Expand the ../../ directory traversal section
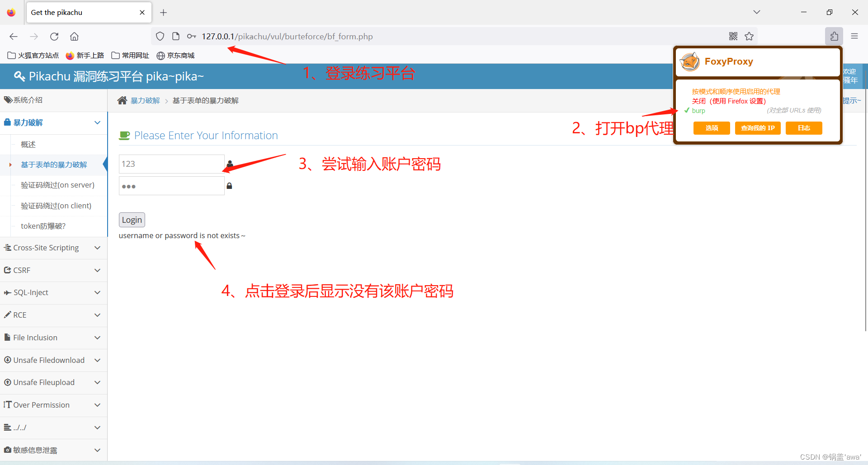The width and height of the screenshot is (868, 465). click(x=53, y=427)
